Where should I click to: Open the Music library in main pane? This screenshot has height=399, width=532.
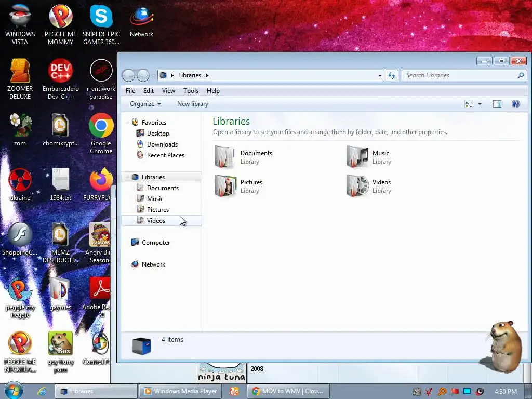[369, 157]
